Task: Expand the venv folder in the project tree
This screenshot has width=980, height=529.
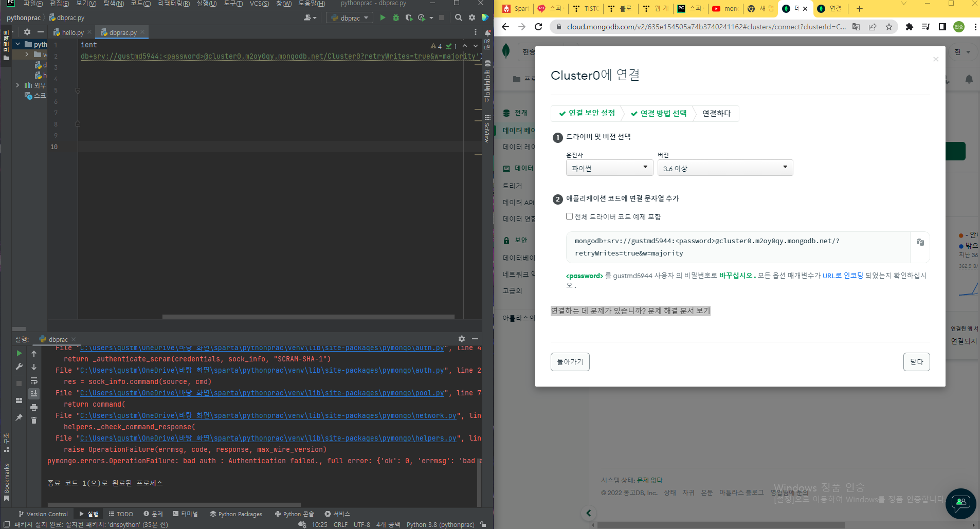Action: click(27, 54)
